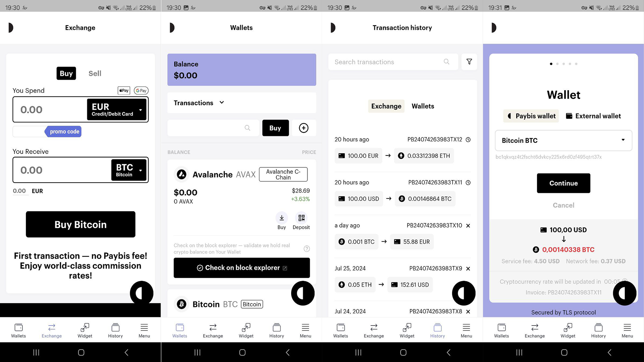Select Exchange tab in Transaction history
This screenshot has width=644, height=362.
[386, 106]
